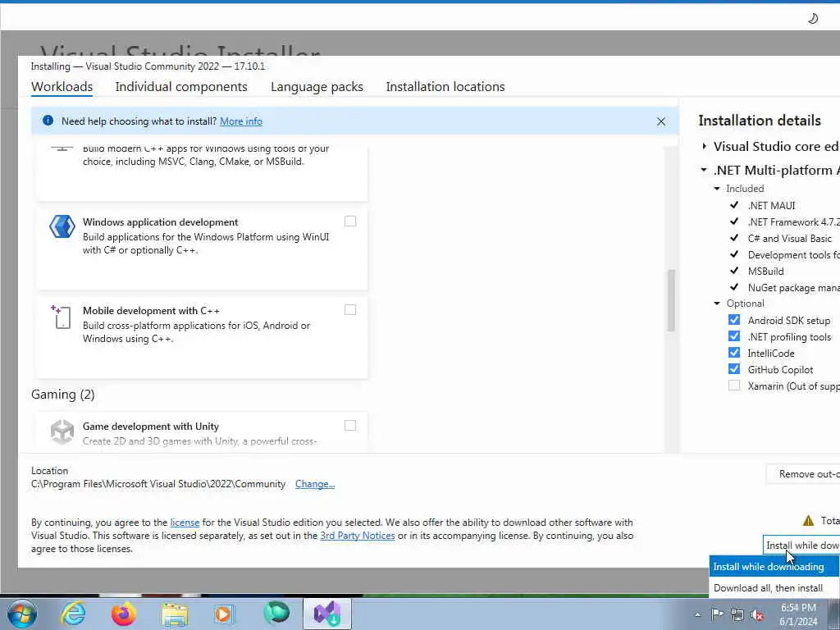This screenshot has width=840, height=630.
Task: Click the Installation details heading
Action: coord(760,121)
